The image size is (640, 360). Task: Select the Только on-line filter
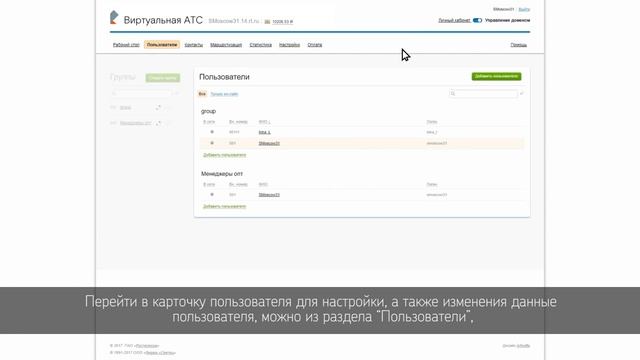pos(224,94)
